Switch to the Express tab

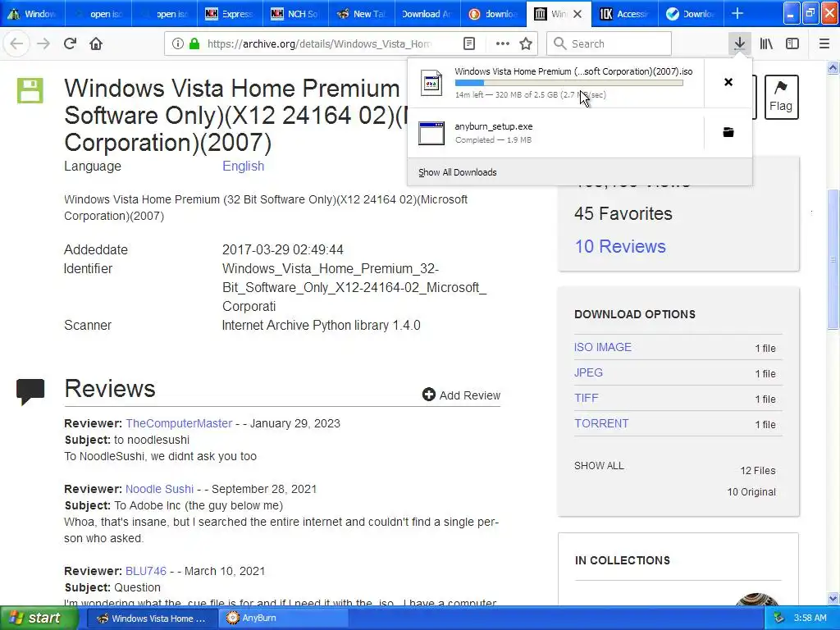(230, 14)
